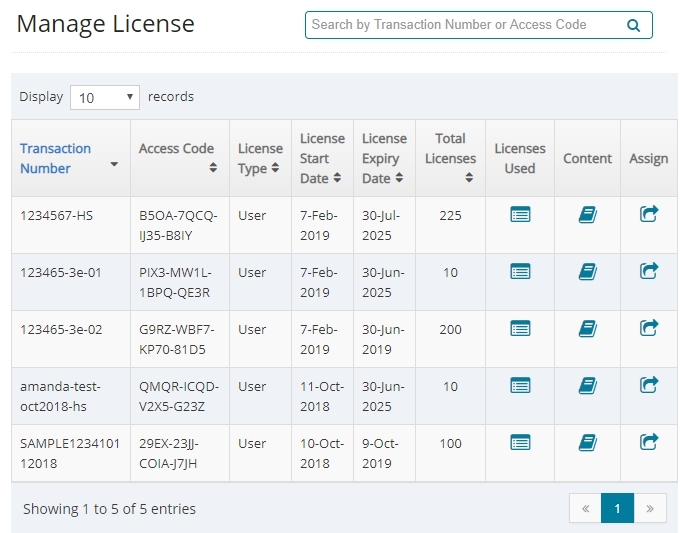This screenshot has width=680, height=533.
Task: Open licenses used list for 123465-3e-02
Action: tap(520, 327)
